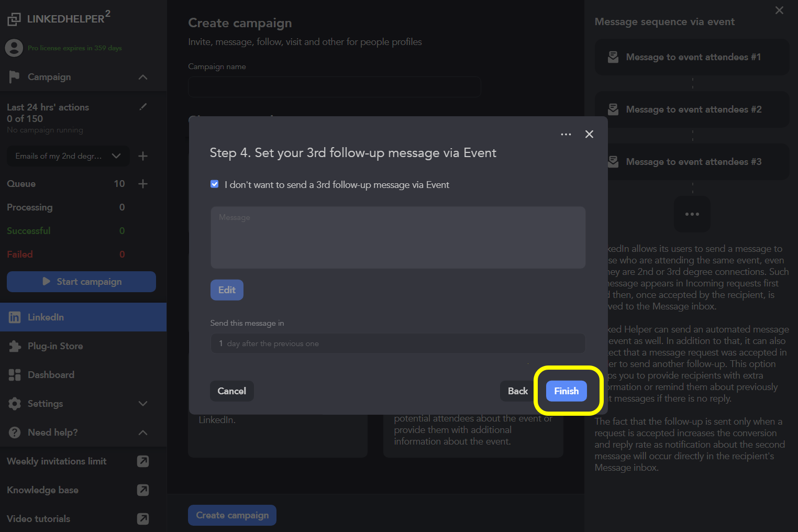The image size is (798, 532).
Task: Select Message to event attendees #1 step
Action: [x=692, y=57]
